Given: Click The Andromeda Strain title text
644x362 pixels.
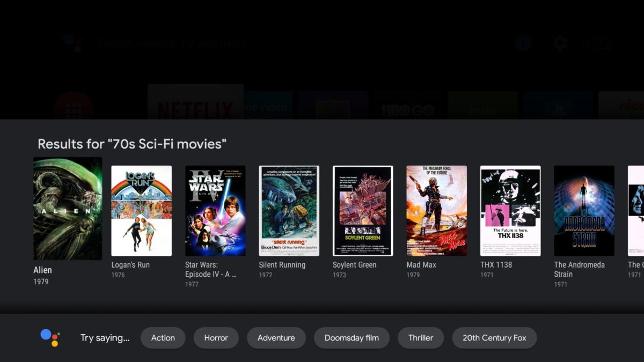Looking at the screenshot, I should click(x=580, y=269).
